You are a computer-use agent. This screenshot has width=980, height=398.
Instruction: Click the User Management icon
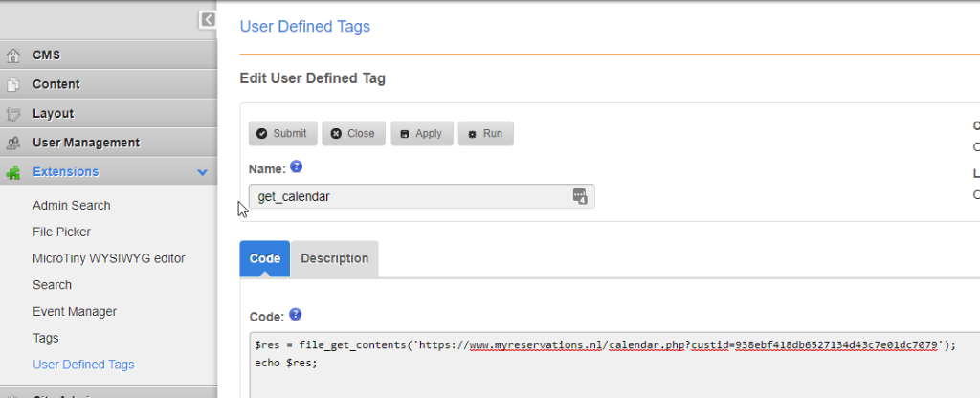[13, 143]
